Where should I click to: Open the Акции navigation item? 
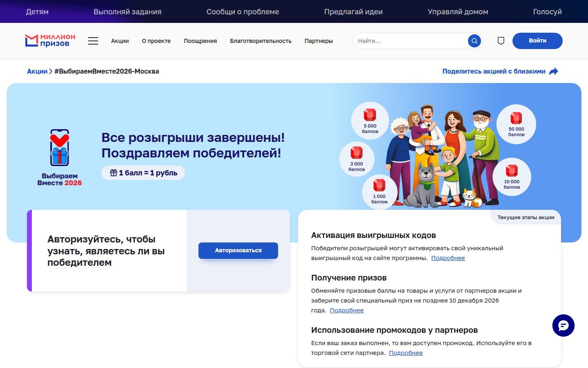click(x=120, y=41)
